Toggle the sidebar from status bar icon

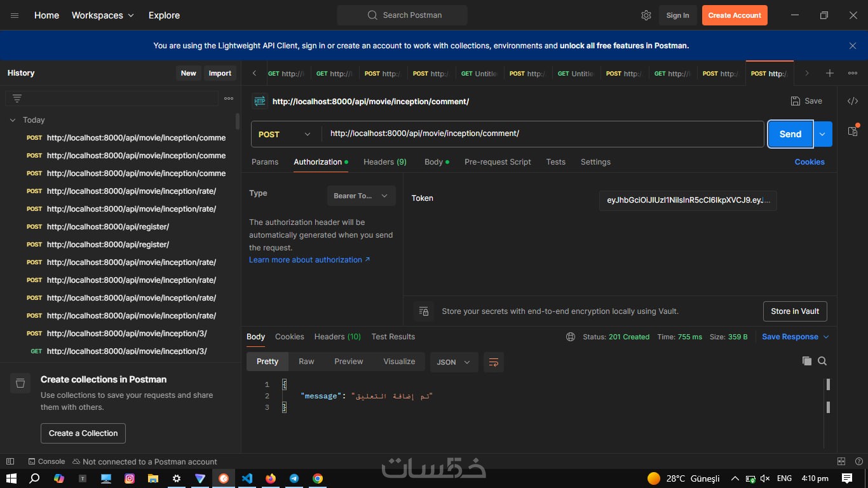(10, 461)
